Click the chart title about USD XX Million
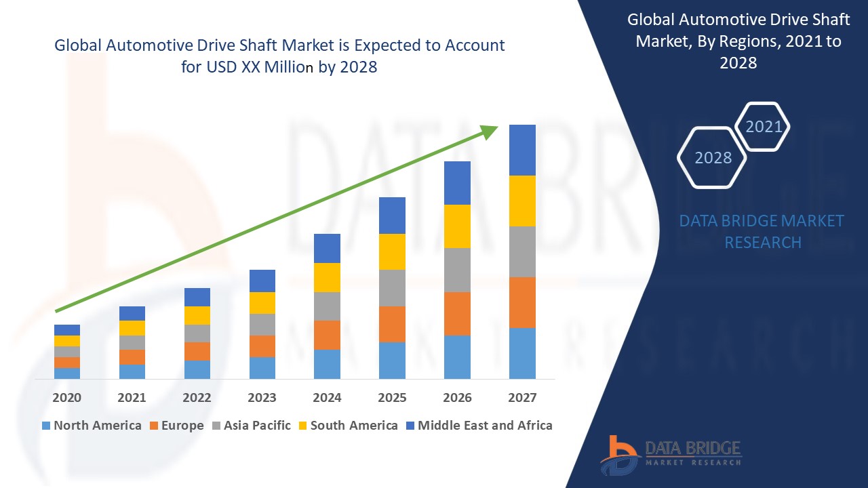 click(280, 56)
